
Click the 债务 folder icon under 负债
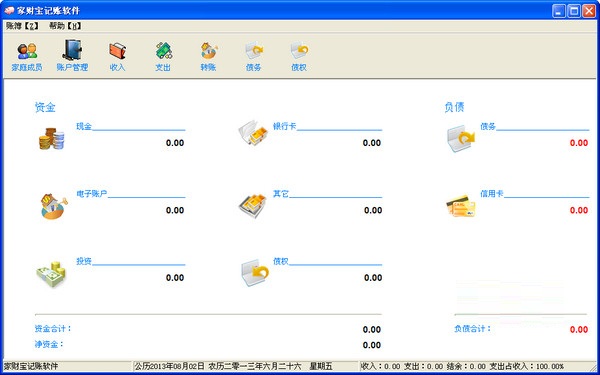pyautogui.click(x=461, y=138)
